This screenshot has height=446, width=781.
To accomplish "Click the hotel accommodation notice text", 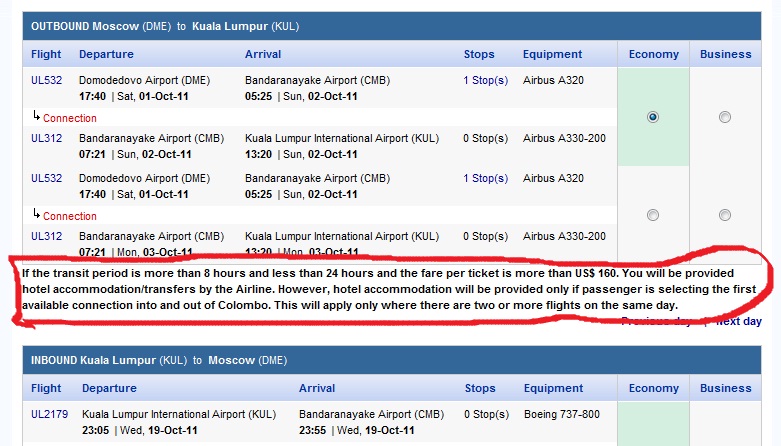I will click(390, 288).
